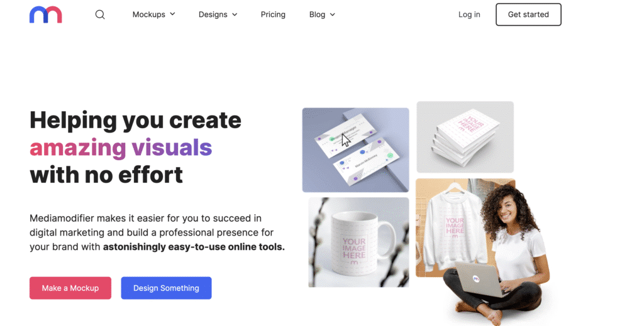
Task: Open the Mockups menu item
Action: pyautogui.click(x=148, y=14)
